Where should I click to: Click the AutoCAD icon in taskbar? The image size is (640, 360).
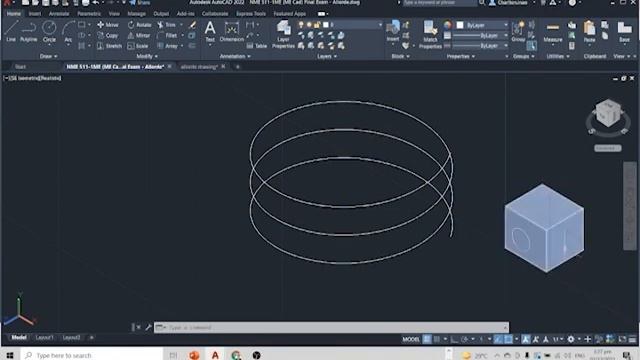[215, 355]
